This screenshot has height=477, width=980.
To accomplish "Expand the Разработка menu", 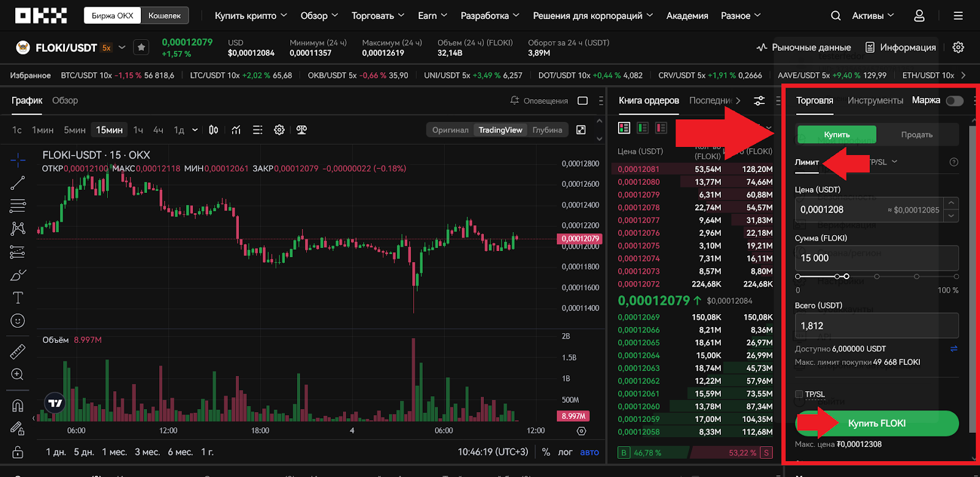I will coord(490,16).
